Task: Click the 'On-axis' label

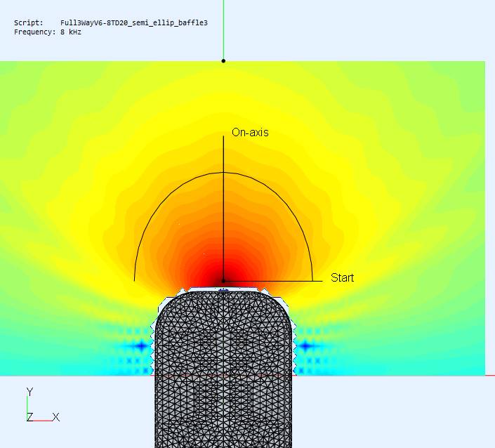Action: (x=250, y=132)
